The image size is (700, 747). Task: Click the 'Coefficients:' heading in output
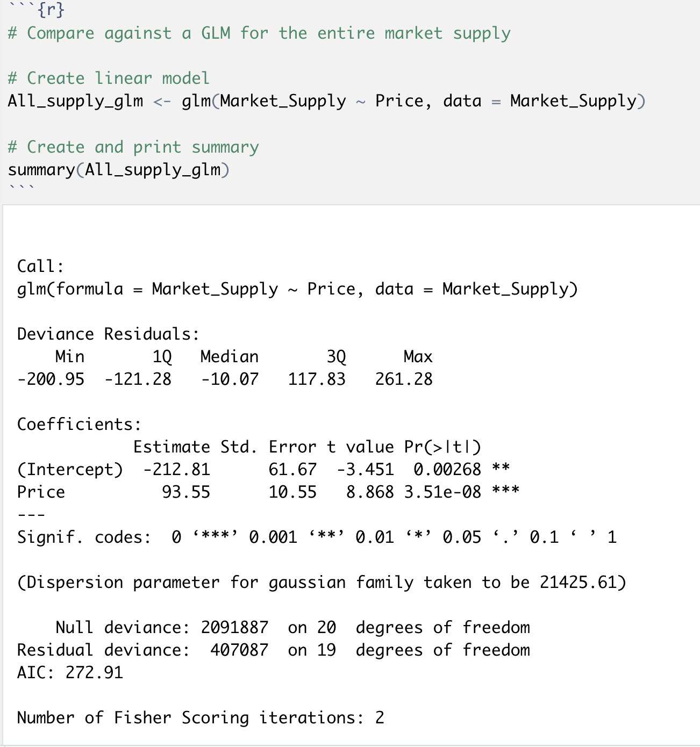click(x=79, y=425)
